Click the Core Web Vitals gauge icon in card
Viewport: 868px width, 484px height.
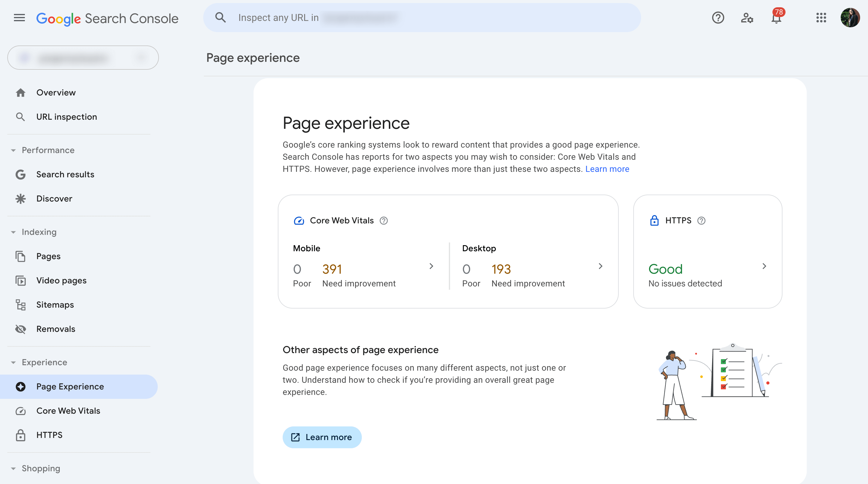tap(299, 221)
